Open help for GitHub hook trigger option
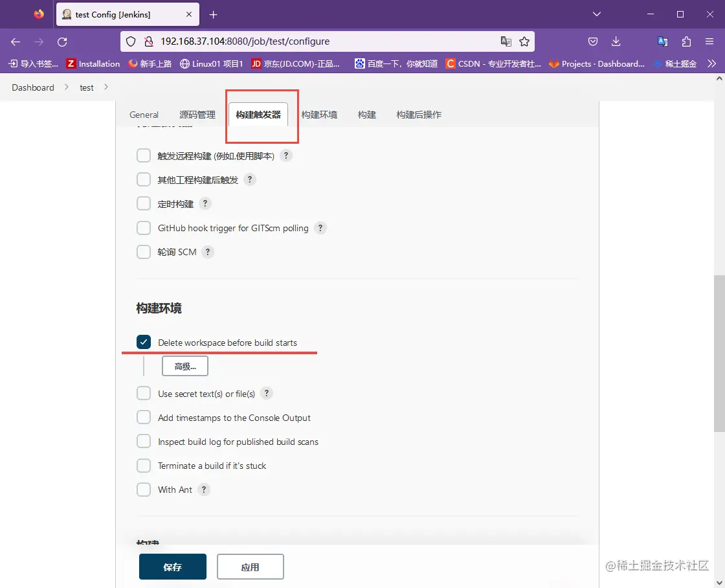The height and width of the screenshot is (588, 725). 320,228
